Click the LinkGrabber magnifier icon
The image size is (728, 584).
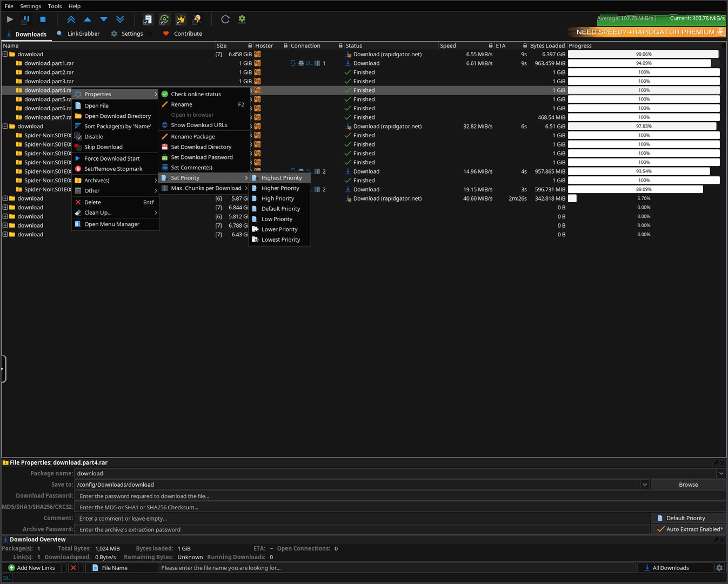coord(59,34)
